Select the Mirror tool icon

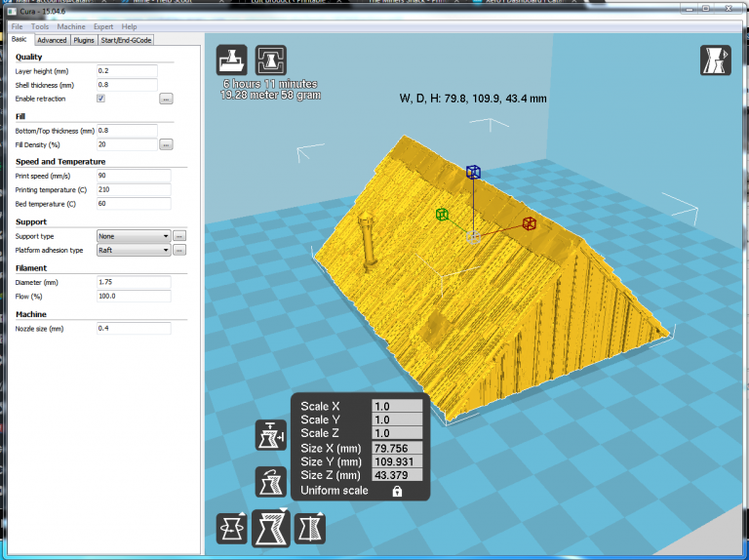(309, 529)
